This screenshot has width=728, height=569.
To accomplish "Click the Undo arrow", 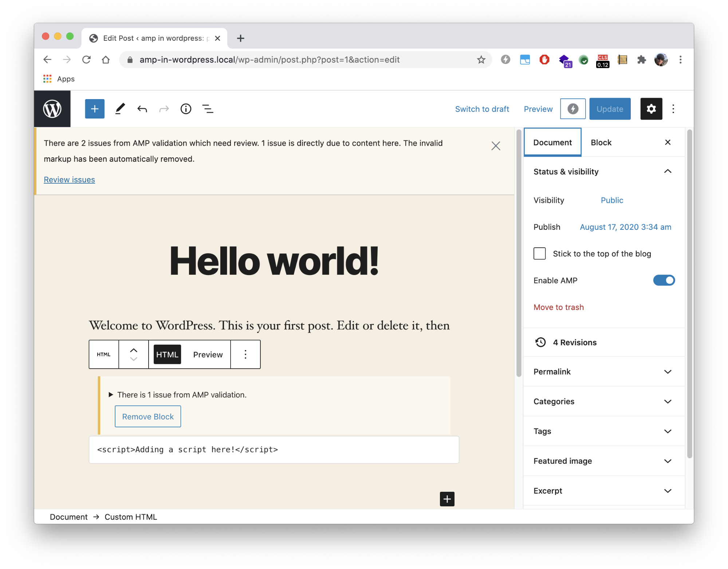I will (x=142, y=109).
